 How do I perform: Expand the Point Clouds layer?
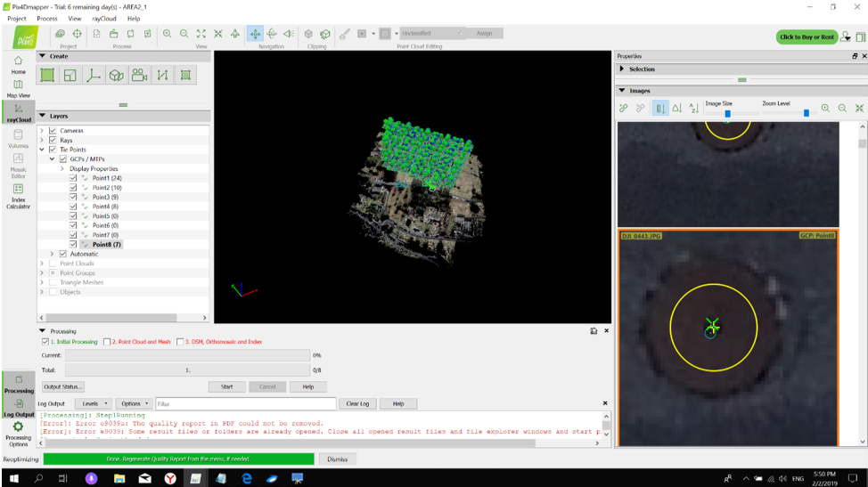tap(42, 264)
